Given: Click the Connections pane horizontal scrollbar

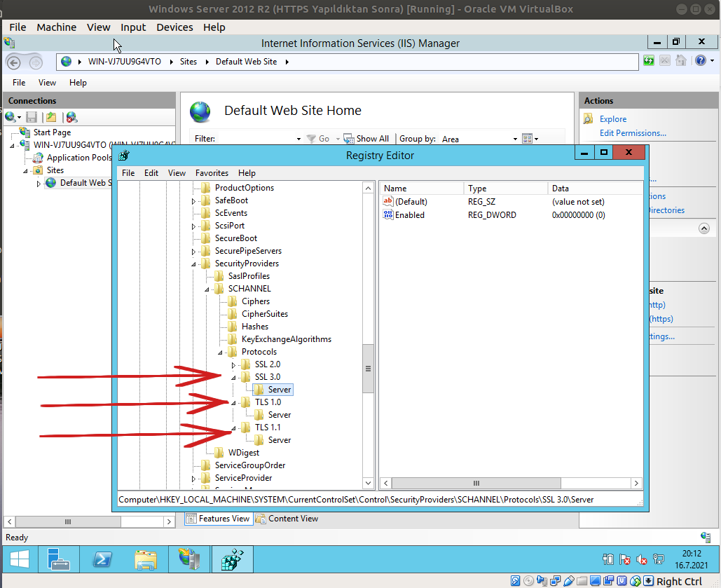Looking at the screenshot, I should click(68, 521).
